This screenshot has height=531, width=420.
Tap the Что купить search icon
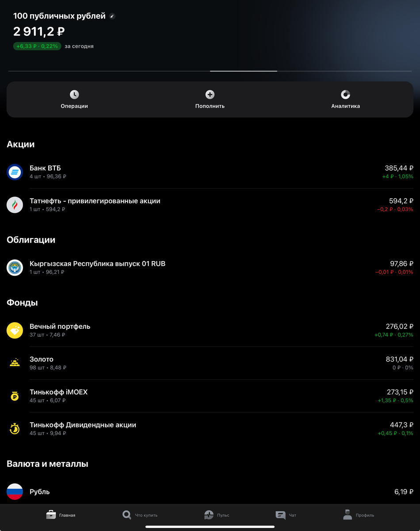click(x=127, y=515)
